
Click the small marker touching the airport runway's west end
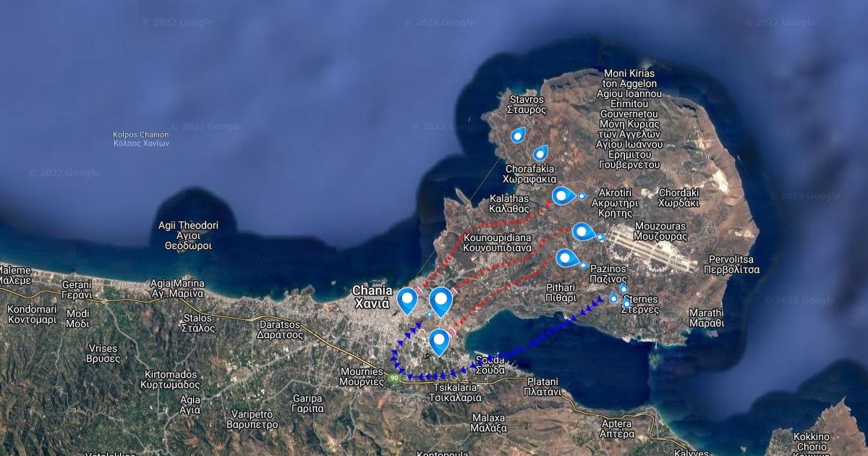pos(600,237)
